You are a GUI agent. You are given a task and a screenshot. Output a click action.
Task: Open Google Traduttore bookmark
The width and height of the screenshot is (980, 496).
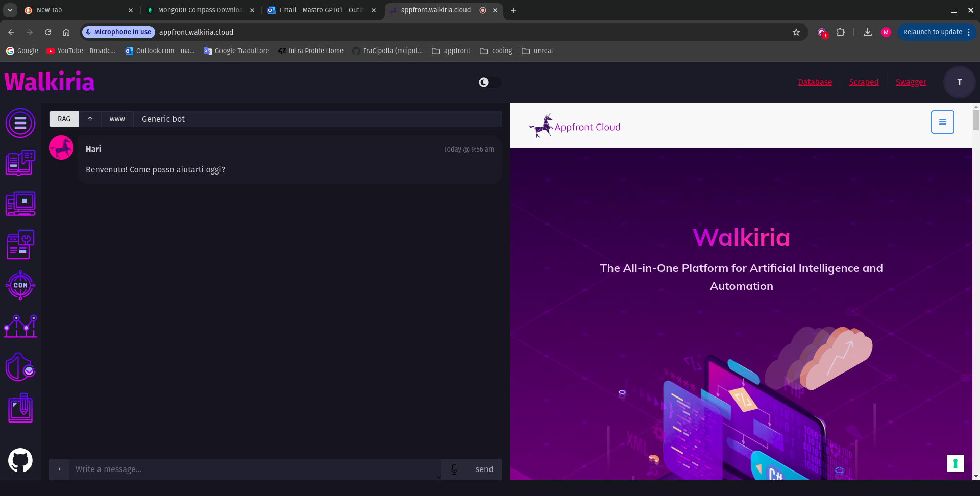click(236, 51)
